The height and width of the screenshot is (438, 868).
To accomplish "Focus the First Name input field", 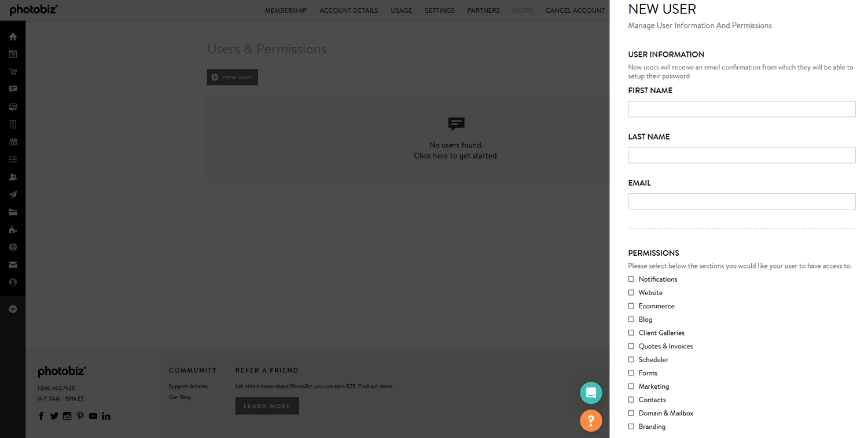I will point(741,109).
